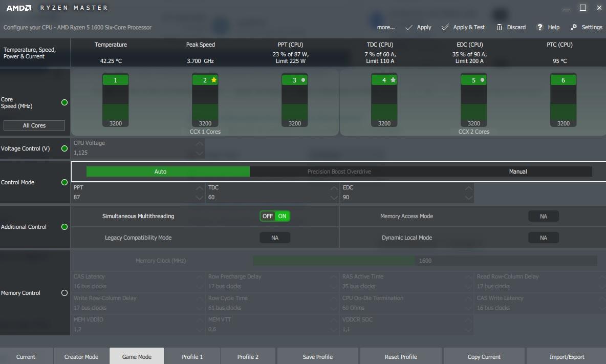The height and width of the screenshot is (364, 606).
Task: Click the Discard label in the toolbar
Action: tap(516, 28)
